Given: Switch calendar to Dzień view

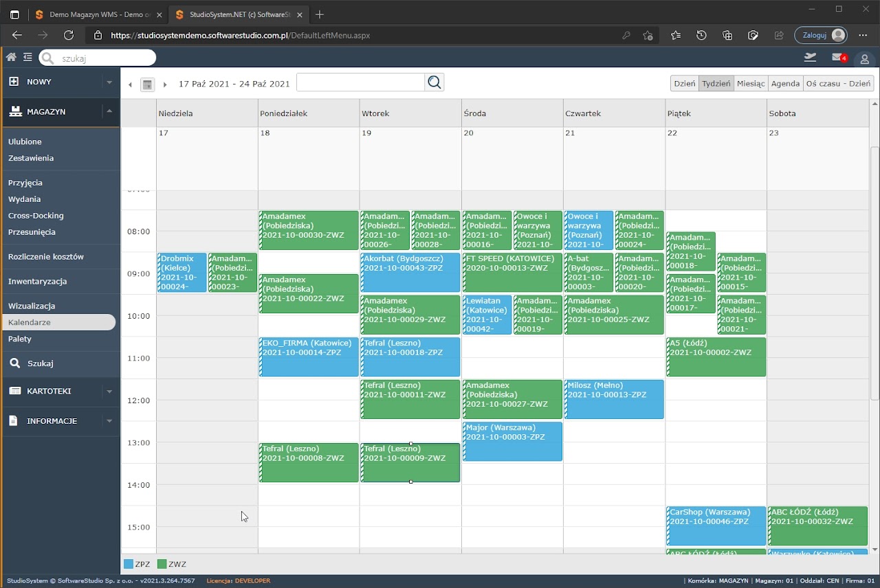Looking at the screenshot, I should pyautogui.click(x=684, y=83).
